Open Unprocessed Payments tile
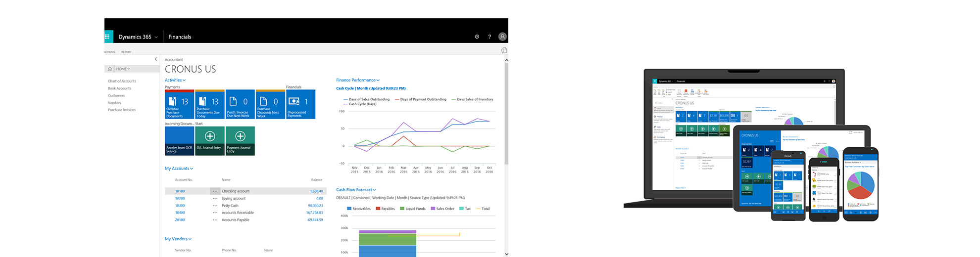This screenshot has width=980, height=257. click(300, 104)
